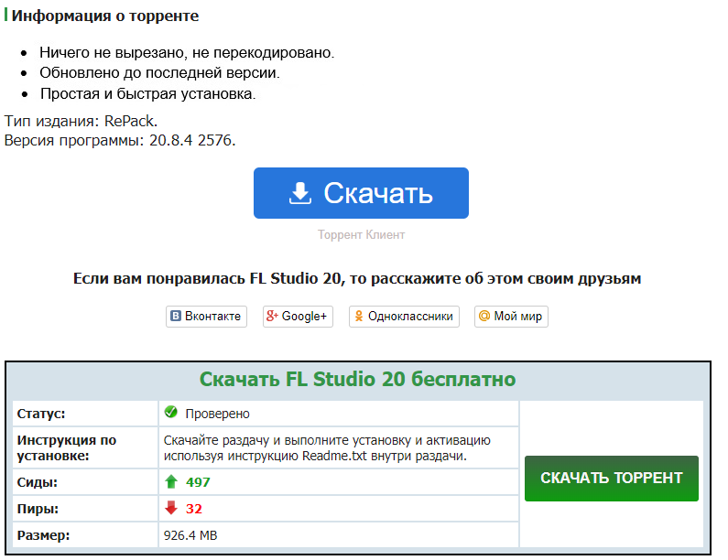Click the Пиры: label cell
This screenshot has width=728, height=560.
85,509
